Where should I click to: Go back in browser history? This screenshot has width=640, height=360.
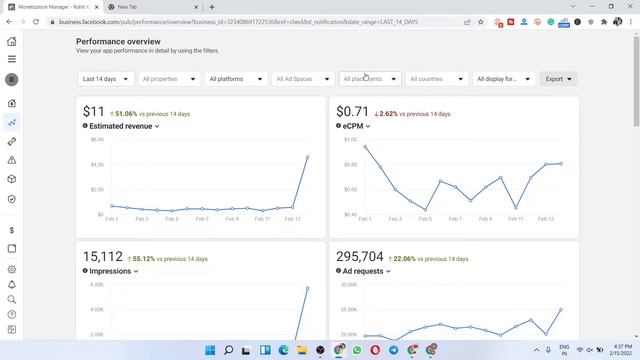point(9,22)
